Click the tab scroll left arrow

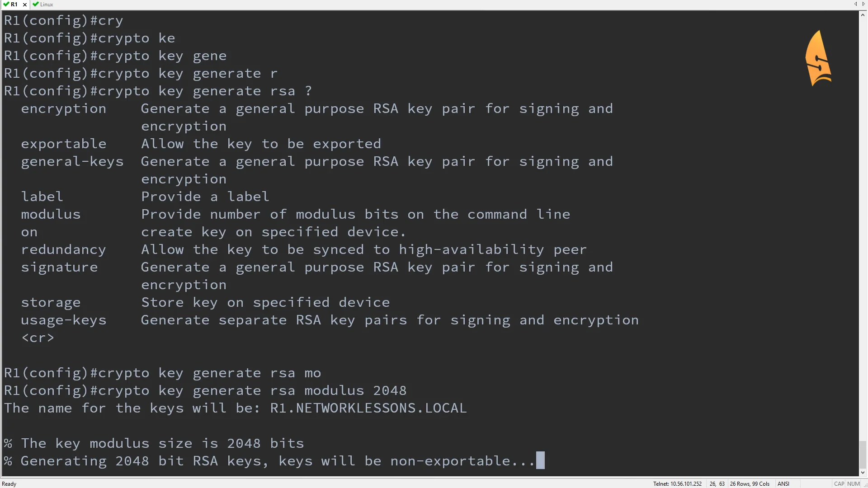click(x=855, y=4)
